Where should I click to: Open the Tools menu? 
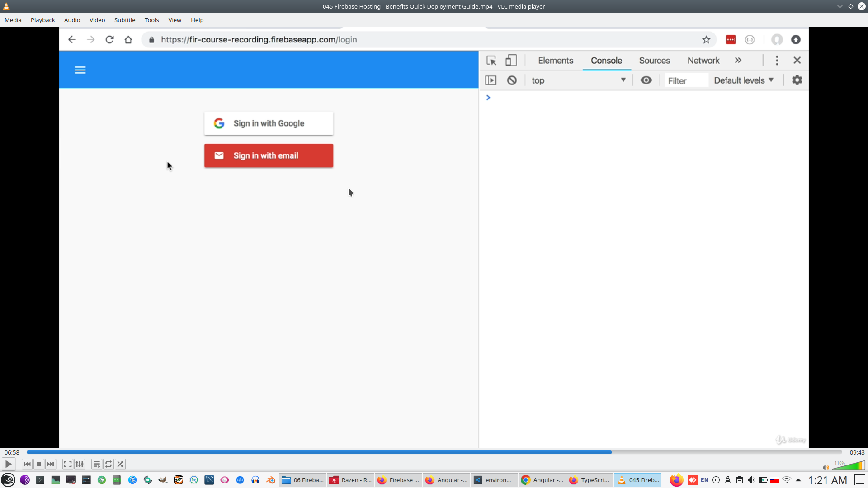click(151, 20)
